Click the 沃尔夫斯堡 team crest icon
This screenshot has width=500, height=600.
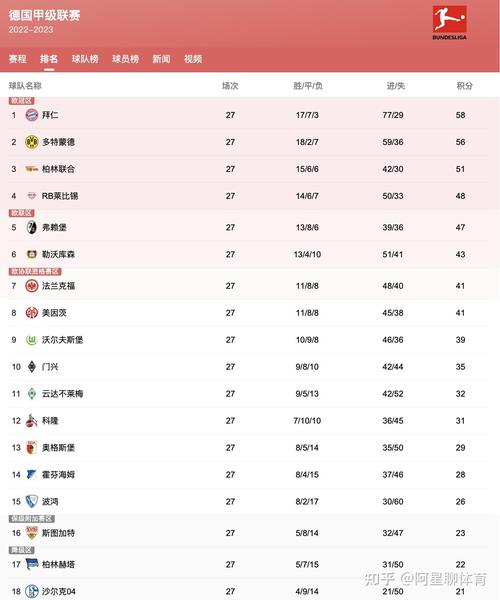pyautogui.click(x=32, y=340)
